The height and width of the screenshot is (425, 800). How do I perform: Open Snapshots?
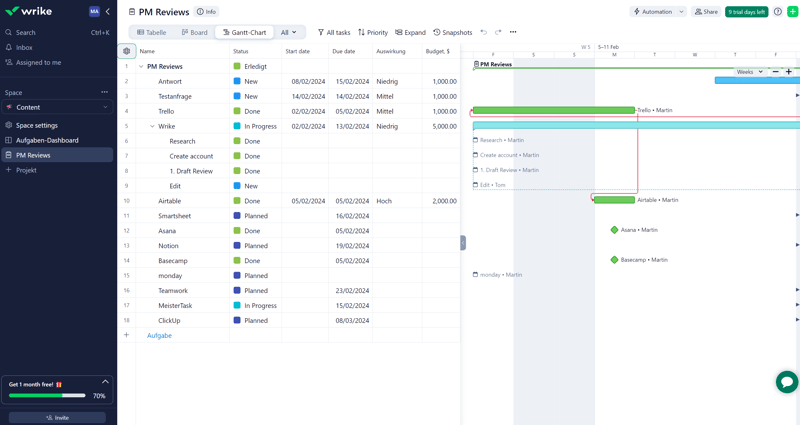click(x=453, y=32)
